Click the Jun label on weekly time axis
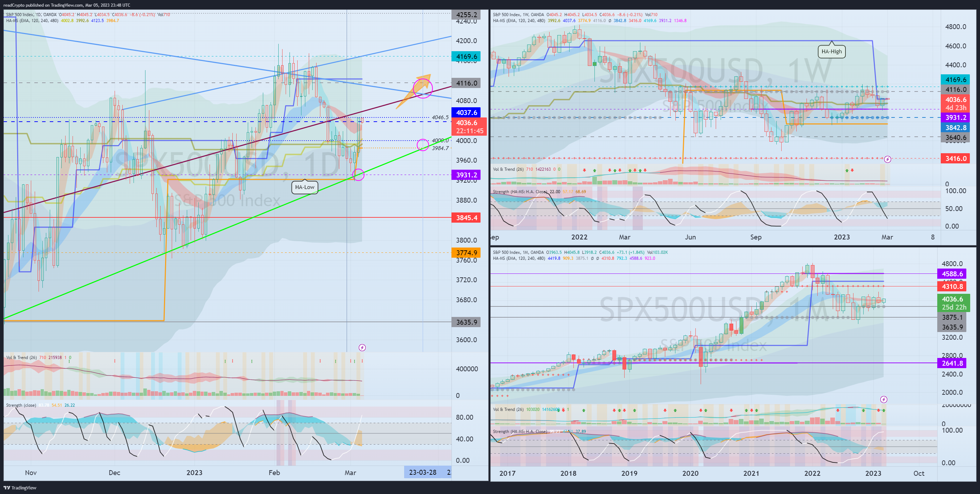Image resolution: width=980 pixels, height=494 pixels. click(x=690, y=237)
